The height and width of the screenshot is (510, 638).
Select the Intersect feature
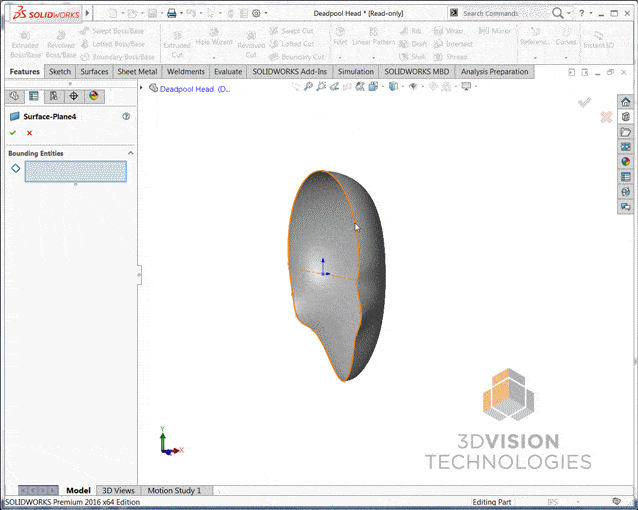(453, 44)
